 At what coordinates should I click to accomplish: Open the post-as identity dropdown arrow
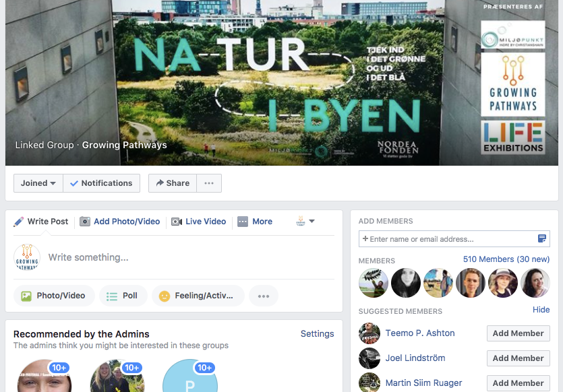pos(312,222)
